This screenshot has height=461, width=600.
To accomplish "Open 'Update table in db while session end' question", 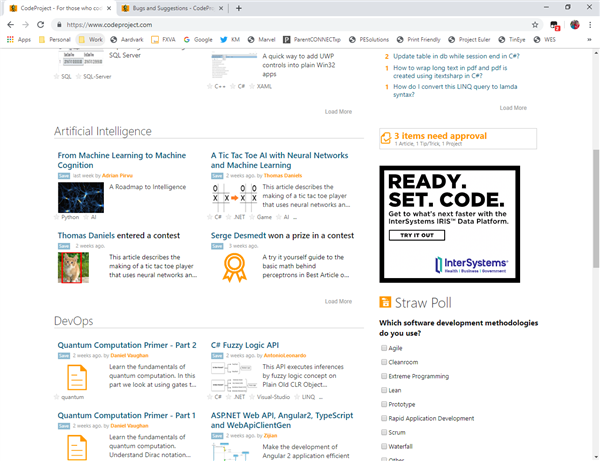I will (456, 56).
